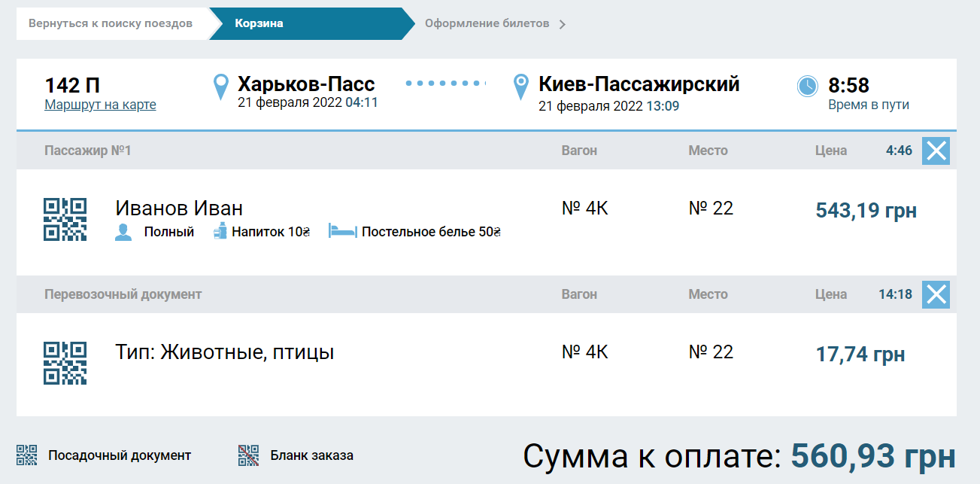Click Вернуться к поиску поездов
Viewport: 980px width, 484px height.
click(x=111, y=23)
